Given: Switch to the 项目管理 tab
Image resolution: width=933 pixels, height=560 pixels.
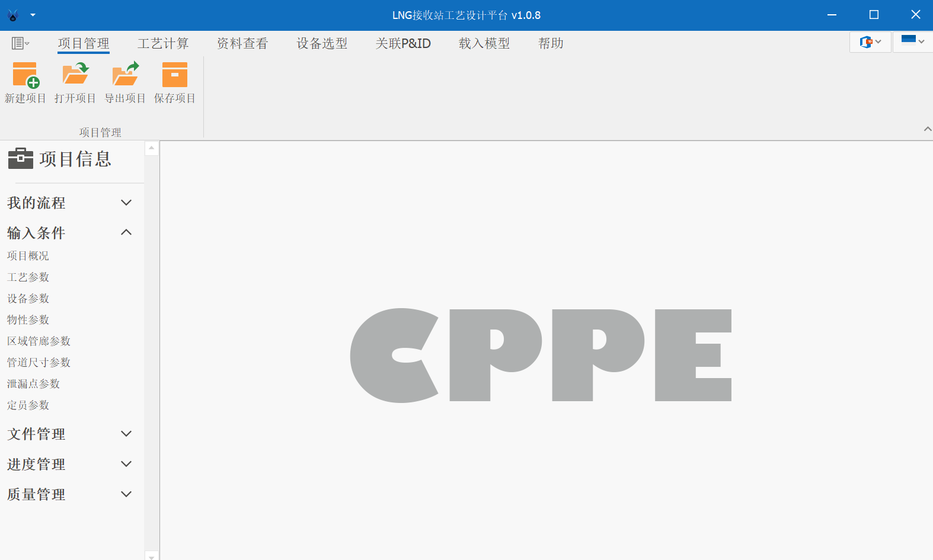Looking at the screenshot, I should pos(84,43).
